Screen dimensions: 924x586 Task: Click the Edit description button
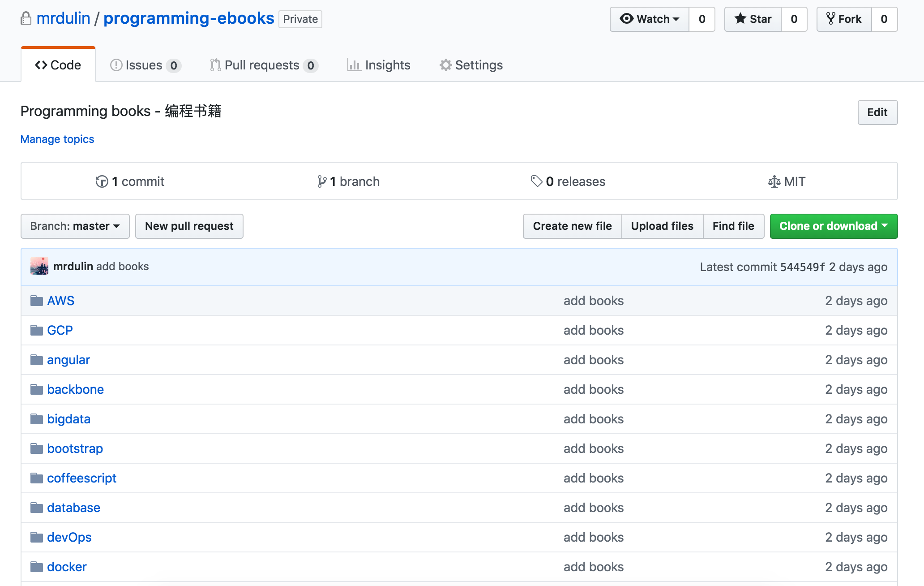(x=877, y=112)
